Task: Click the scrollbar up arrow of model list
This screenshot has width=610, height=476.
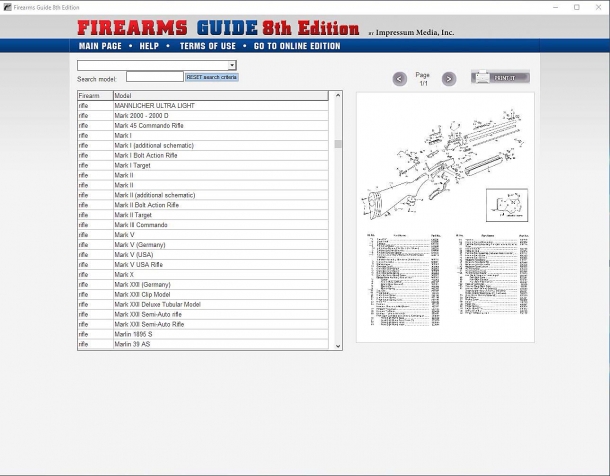Action: 338,95
